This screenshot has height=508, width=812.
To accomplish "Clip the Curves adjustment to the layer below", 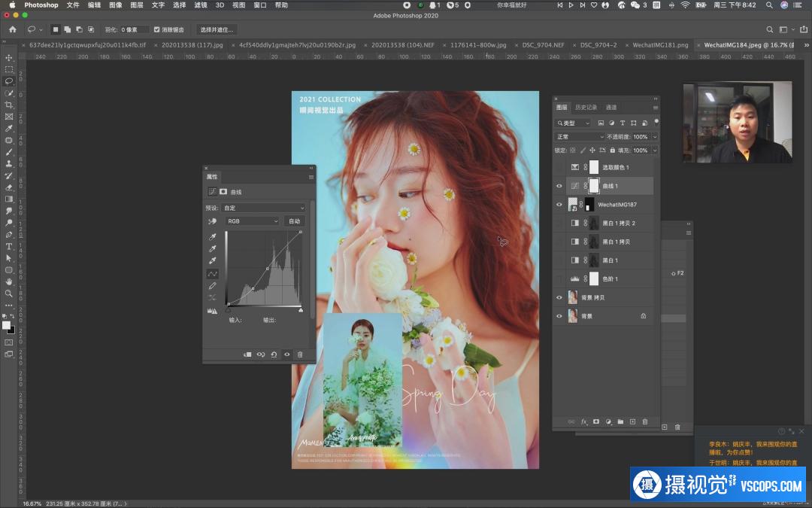I will point(247,354).
